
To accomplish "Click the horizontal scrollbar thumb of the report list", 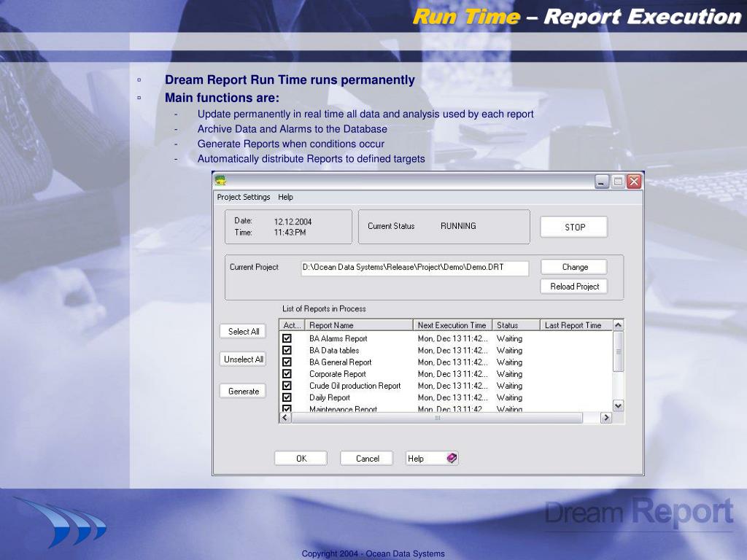I will [x=437, y=418].
